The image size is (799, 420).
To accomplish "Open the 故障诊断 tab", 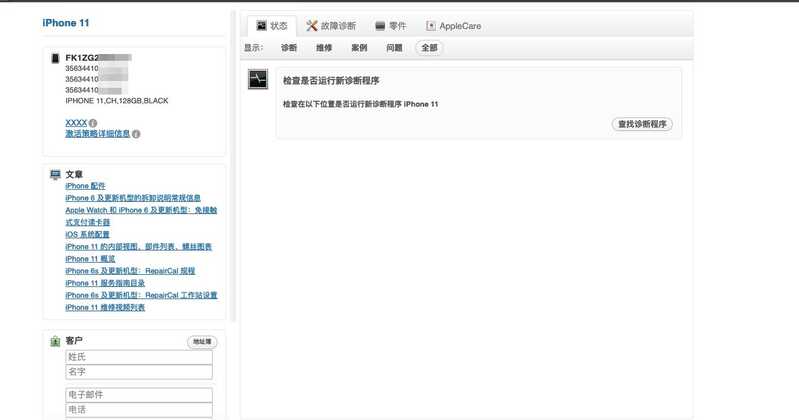I will (331, 25).
